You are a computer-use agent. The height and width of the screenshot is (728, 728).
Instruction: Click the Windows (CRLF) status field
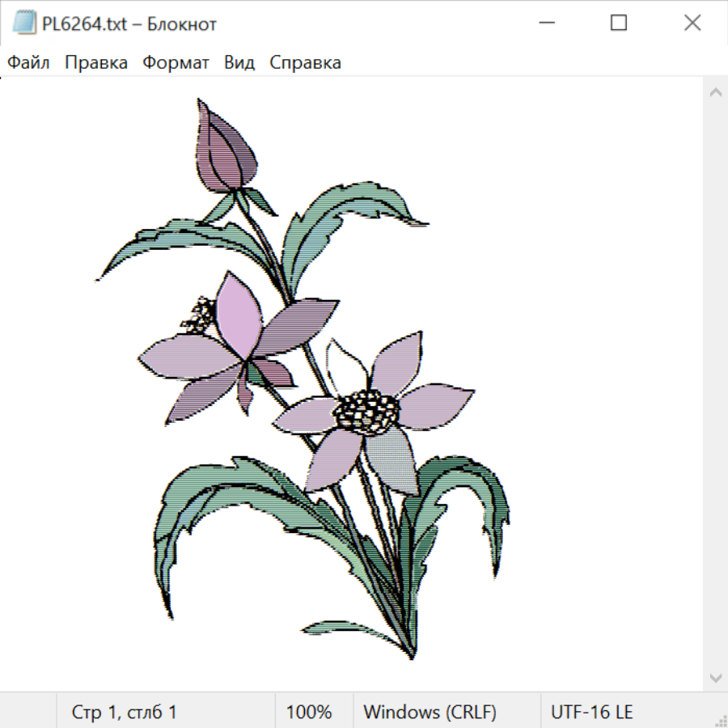[430, 713]
